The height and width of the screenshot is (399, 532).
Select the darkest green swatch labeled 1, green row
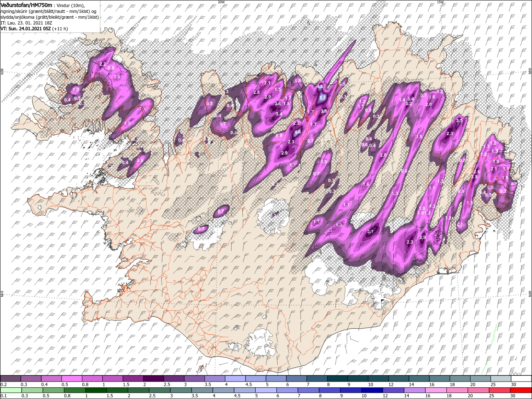pos(96,390)
